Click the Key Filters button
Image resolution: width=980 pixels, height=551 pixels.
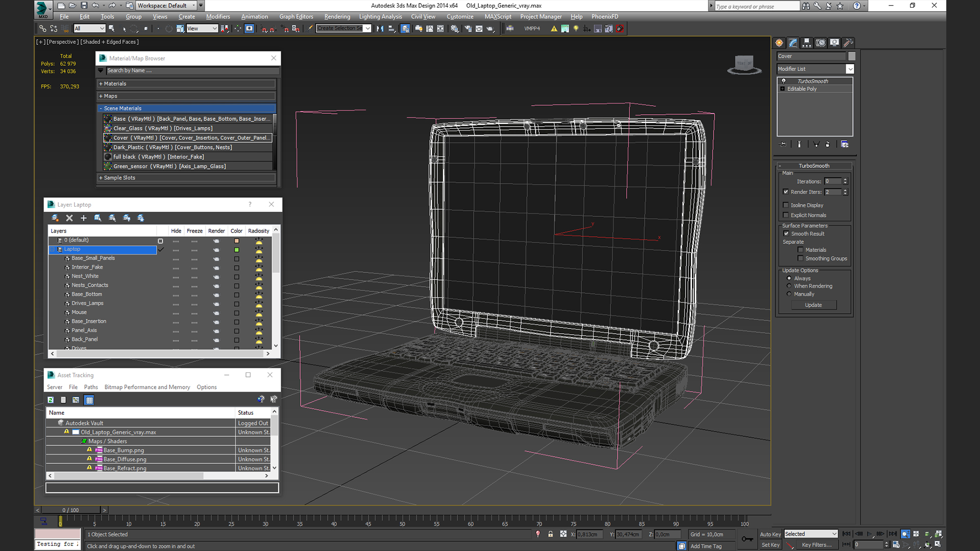pyautogui.click(x=816, y=545)
